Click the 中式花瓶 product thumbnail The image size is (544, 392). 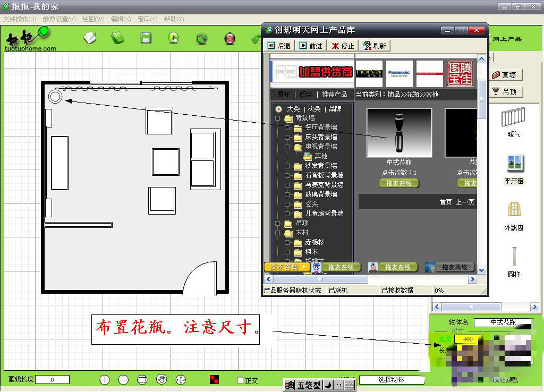(399, 132)
